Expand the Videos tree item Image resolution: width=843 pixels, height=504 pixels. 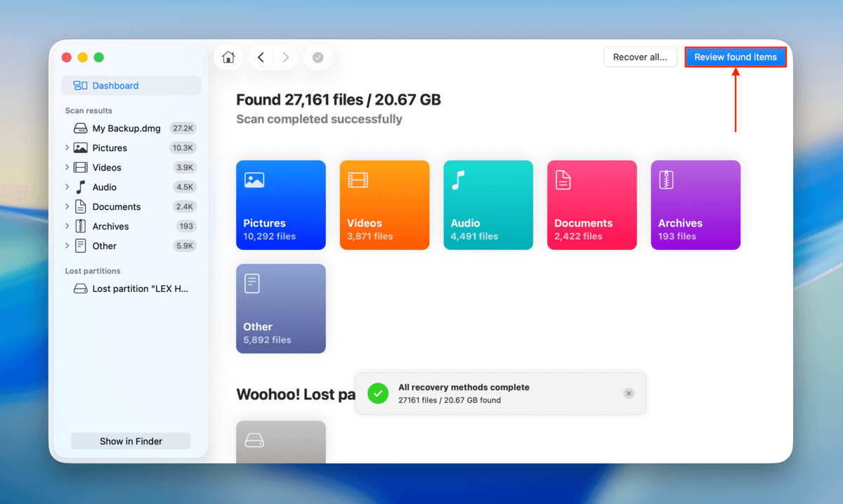(67, 168)
